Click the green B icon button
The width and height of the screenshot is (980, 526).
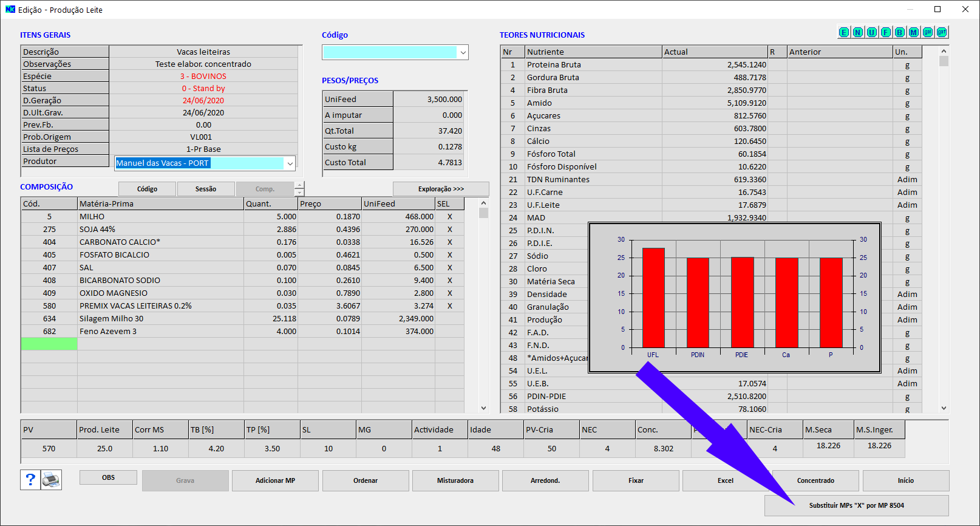[899, 32]
